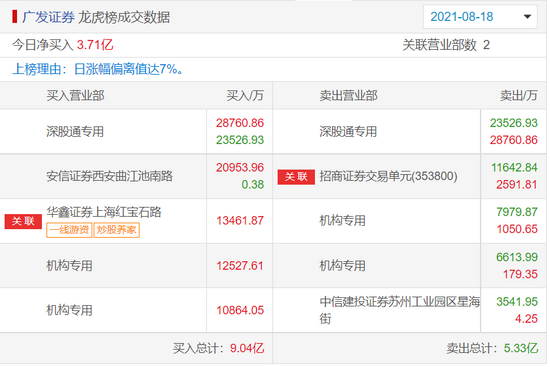This screenshot has width=550, height=367.
Task: Click the 买入/万 column header
Action: point(245,95)
